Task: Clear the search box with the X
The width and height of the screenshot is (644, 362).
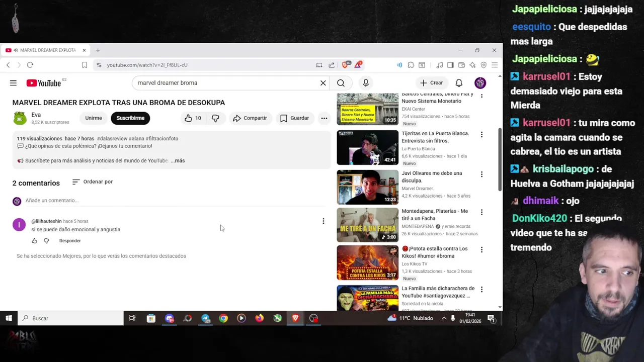Action: tap(323, 83)
